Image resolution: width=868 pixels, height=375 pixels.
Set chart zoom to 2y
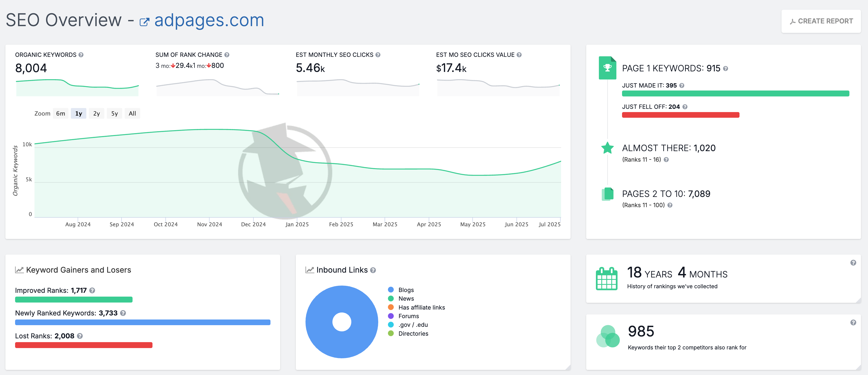pos(96,113)
